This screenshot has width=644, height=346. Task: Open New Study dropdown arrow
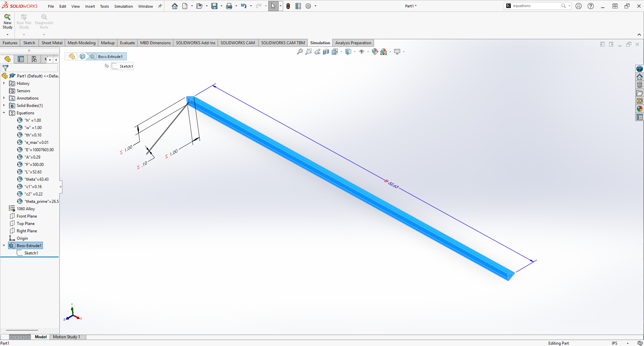pos(7,35)
